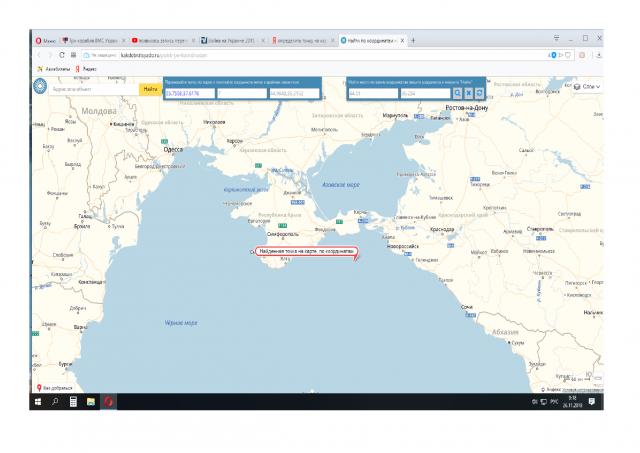Click the round blue site logo icon
The width and height of the screenshot is (640, 453).
point(42,87)
